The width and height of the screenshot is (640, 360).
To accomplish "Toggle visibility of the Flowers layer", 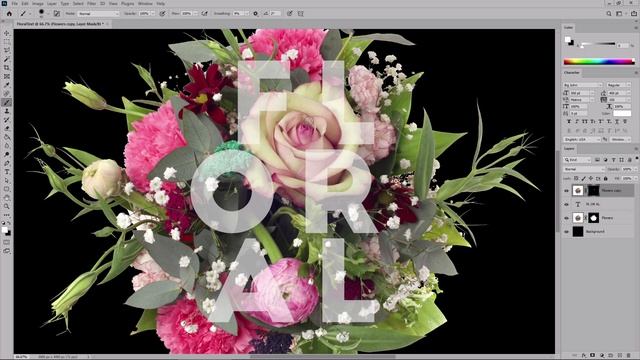I will pyautogui.click(x=566, y=218).
